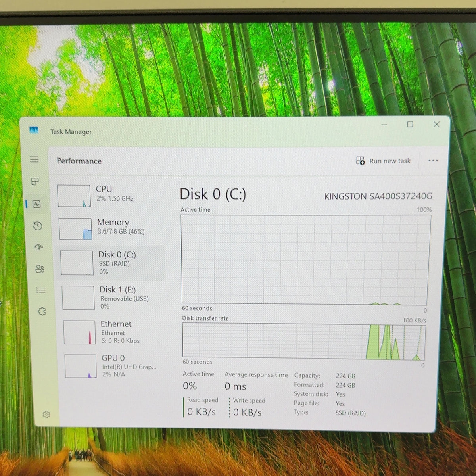
Task: Click the Capacity 224 GB value
Action: (345, 376)
